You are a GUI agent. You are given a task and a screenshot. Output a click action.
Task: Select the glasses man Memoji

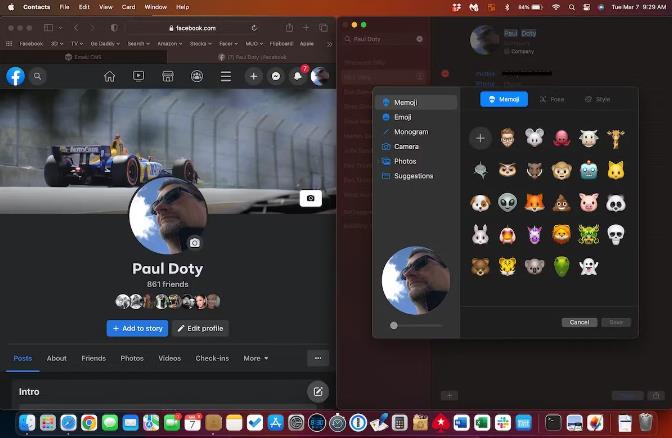coord(507,138)
